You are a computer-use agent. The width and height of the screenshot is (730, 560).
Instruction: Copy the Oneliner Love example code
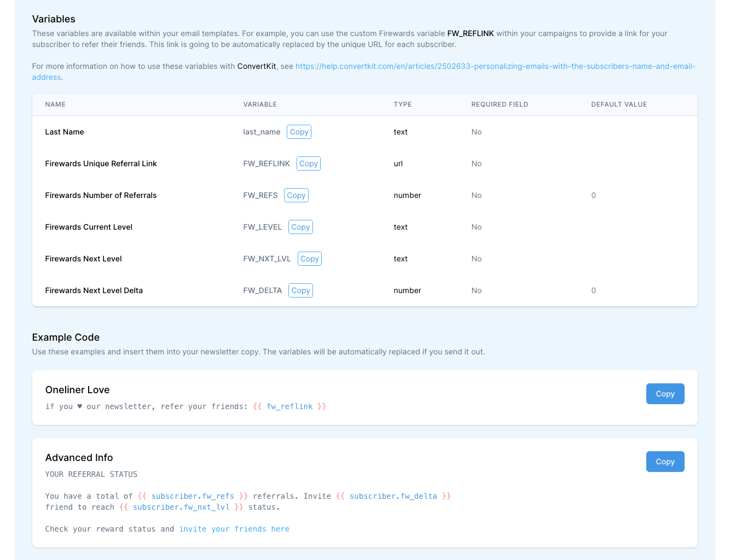click(x=665, y=394)
